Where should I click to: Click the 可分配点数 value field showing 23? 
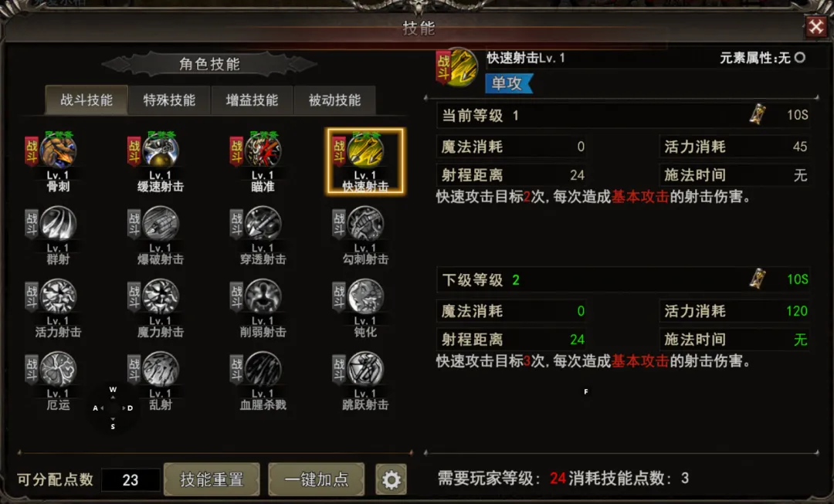coord(131,480)
